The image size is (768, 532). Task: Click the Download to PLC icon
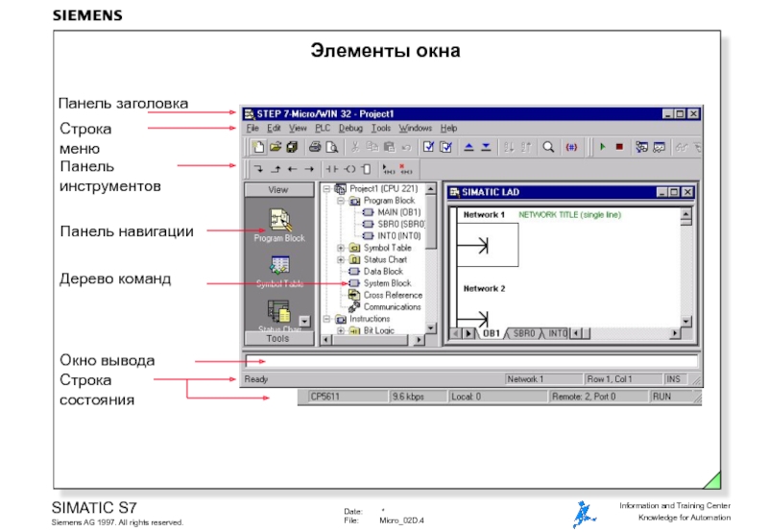486,147
